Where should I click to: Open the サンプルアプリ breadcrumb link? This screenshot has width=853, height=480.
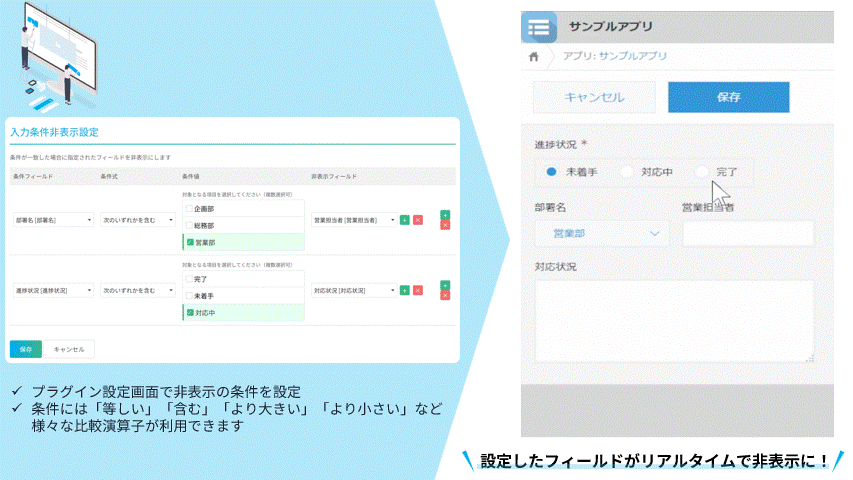633,56
